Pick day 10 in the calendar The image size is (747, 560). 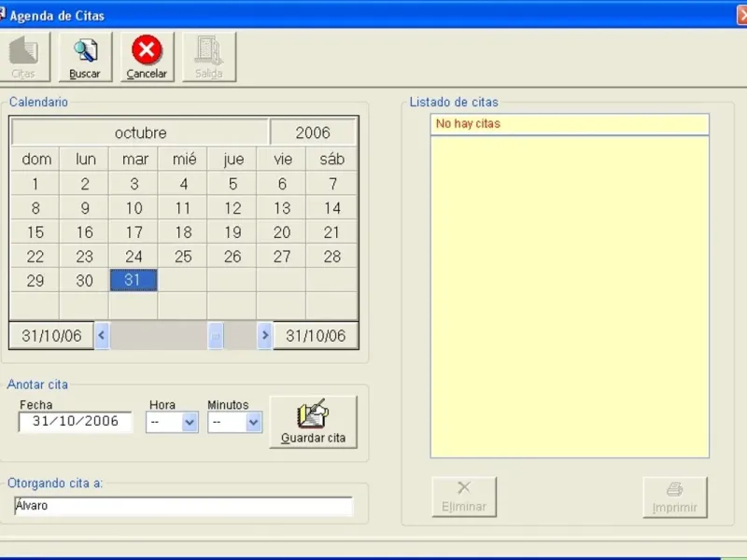134,207
